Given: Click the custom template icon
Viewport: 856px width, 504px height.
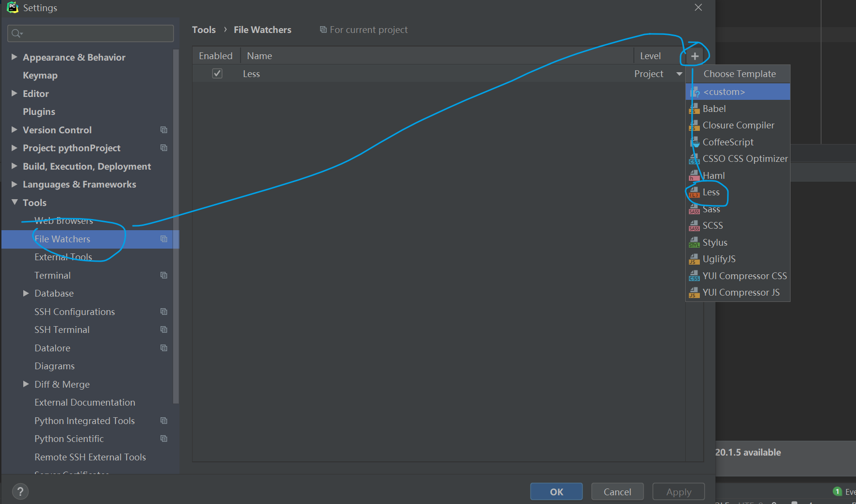Looking at the screenshot, I should click(x=695, y=92).
